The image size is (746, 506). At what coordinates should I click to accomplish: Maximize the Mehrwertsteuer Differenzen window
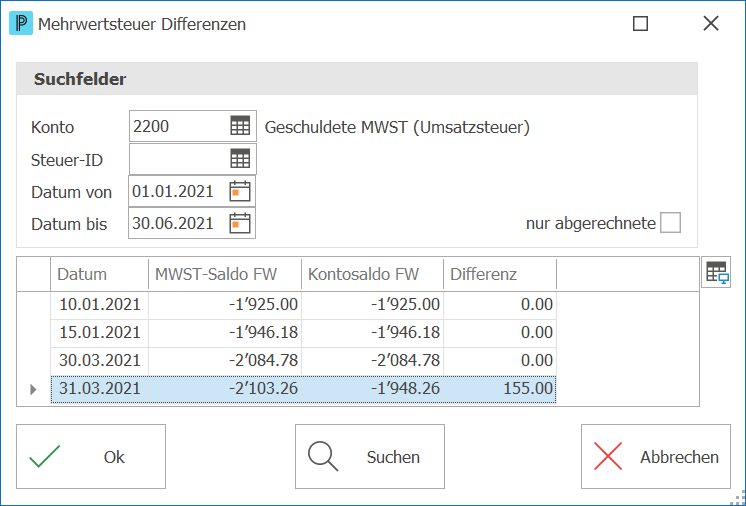[640, 23]
